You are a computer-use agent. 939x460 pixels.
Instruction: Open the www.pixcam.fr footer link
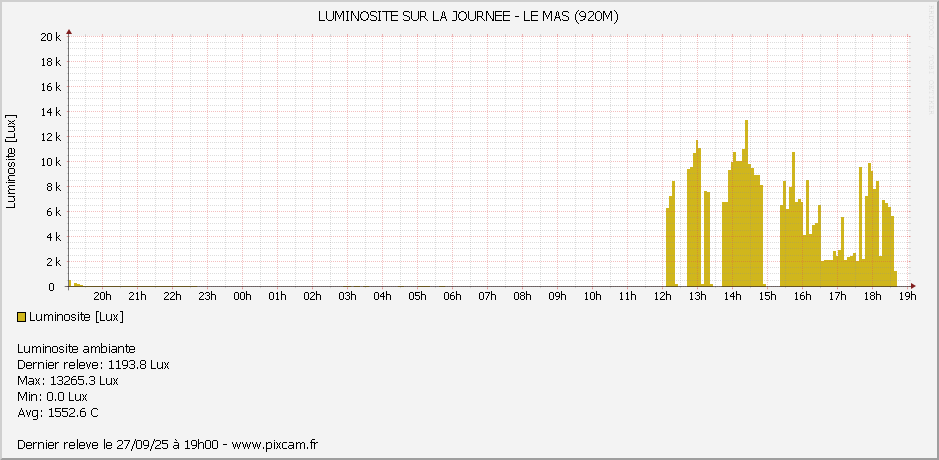click(x=274, y=445)
